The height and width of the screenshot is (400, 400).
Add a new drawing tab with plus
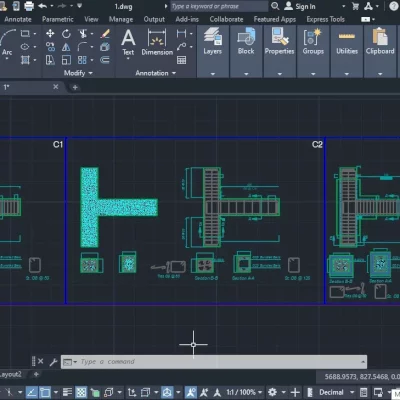pyautogui.click(x=75, y=87)
